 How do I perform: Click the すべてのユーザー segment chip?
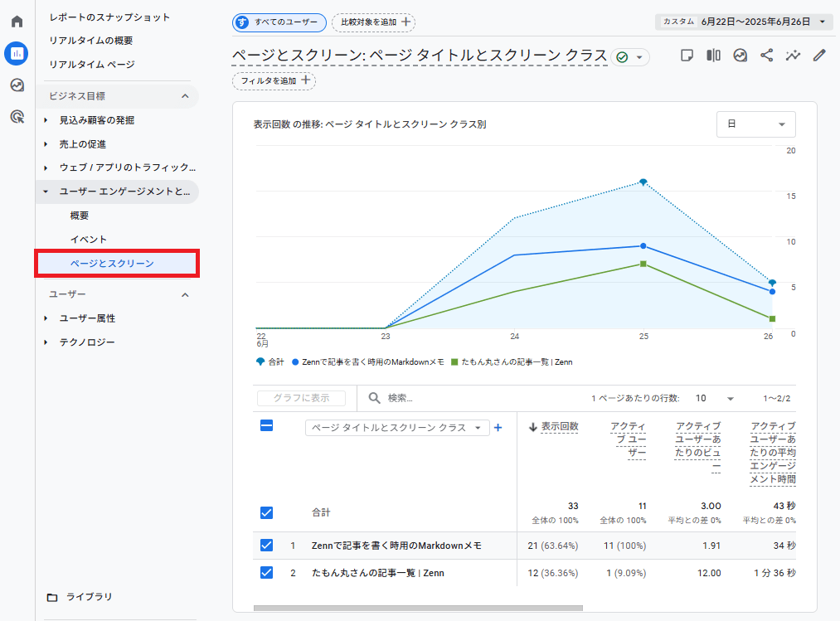[279, 22]
